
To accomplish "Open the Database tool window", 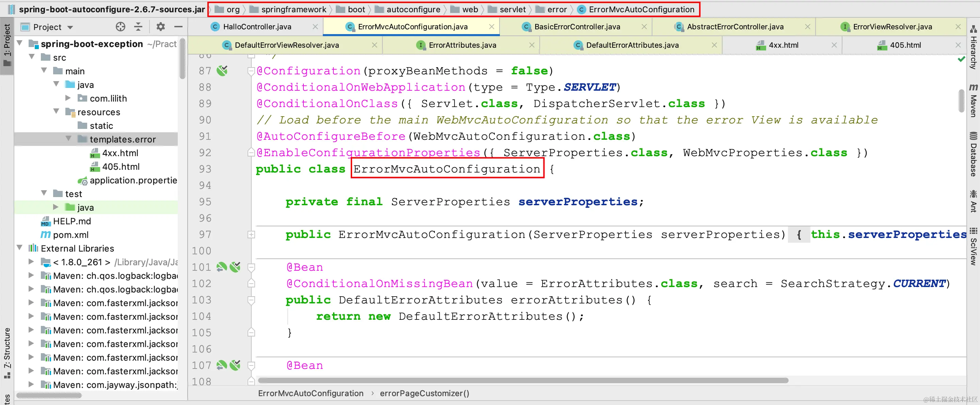I will [973, 154].
